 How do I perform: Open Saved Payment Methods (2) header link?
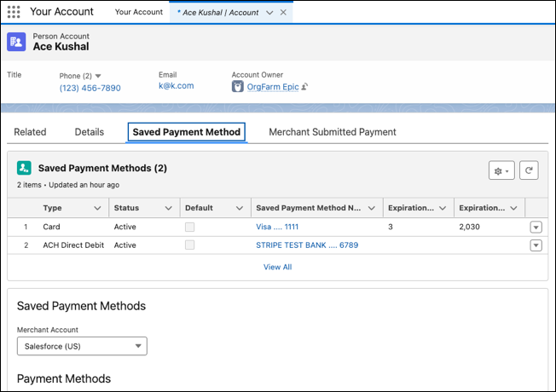[102, 168]
